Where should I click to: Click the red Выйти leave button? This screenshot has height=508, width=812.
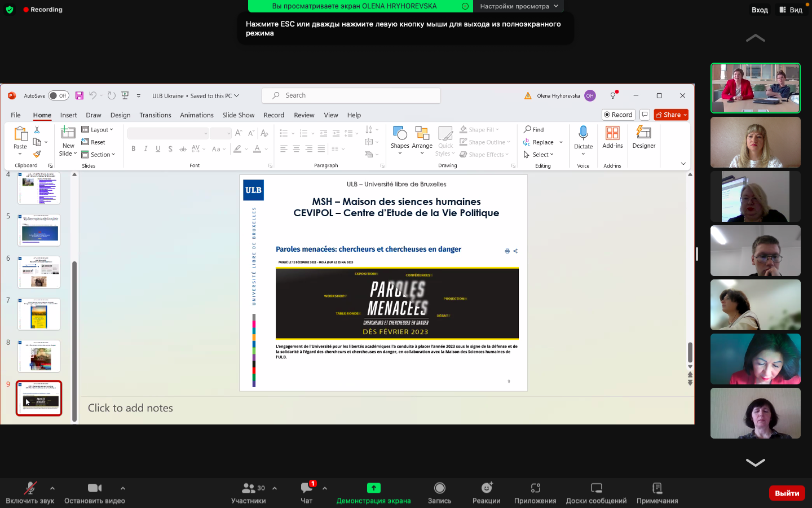(x=787, y=493)
